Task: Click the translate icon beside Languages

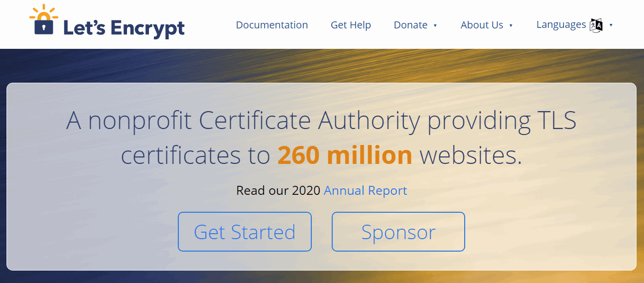Action: [596, 25]
